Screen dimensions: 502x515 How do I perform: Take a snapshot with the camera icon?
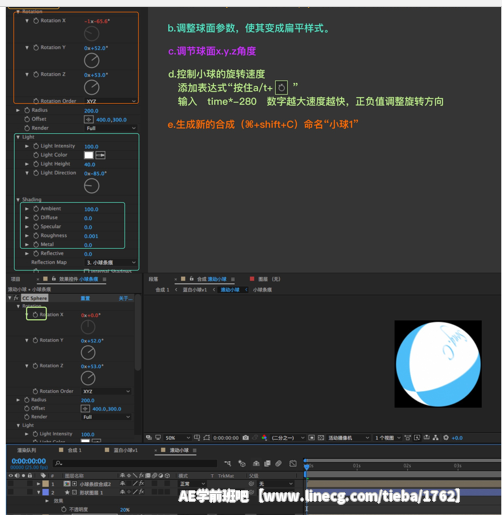pyautogui.click(x=246, y=438)
